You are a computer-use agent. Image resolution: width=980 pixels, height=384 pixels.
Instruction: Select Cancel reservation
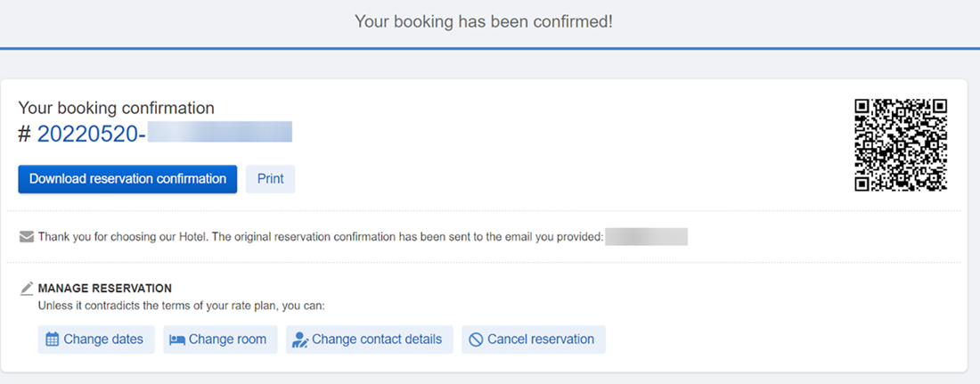coord(534,339)
